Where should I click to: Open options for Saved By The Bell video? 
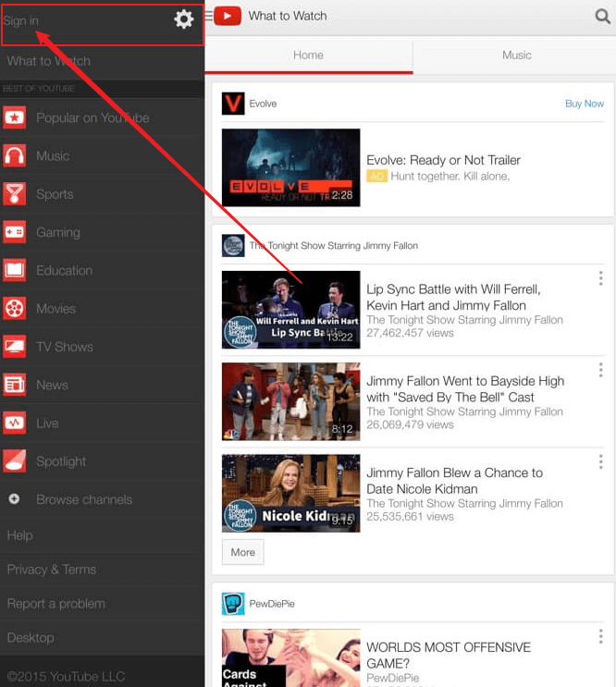[600, 370]
